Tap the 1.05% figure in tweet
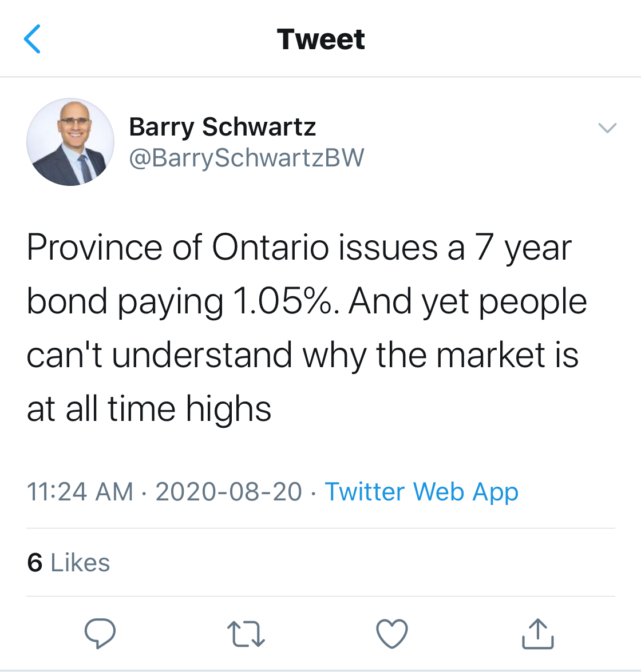641x672 pixels. click(282, 301)
